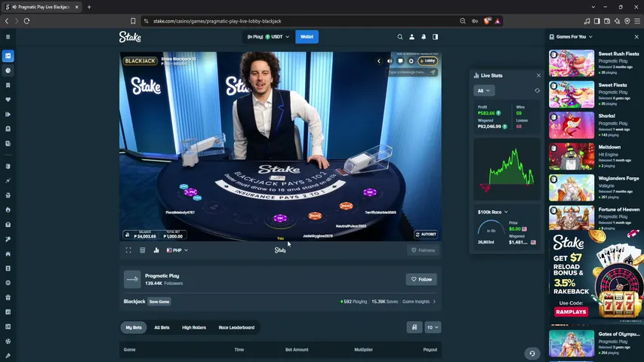This screenshot has width=644, height=362.
Task: Open the Sports section in the sidebar
Action: [x=8, y=71]
